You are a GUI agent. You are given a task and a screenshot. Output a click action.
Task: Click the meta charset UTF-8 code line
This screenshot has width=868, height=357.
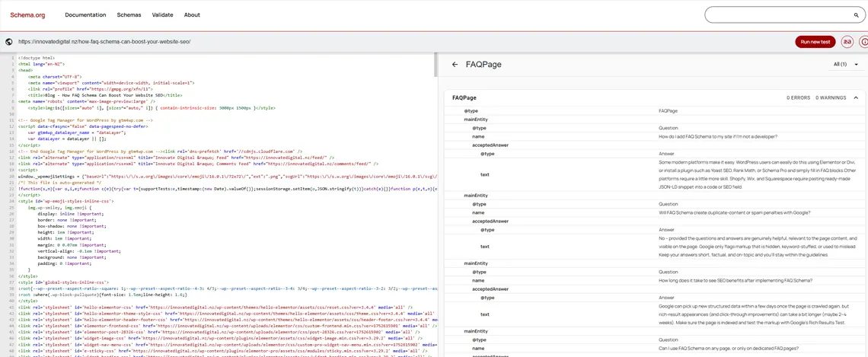coord(54,76)
